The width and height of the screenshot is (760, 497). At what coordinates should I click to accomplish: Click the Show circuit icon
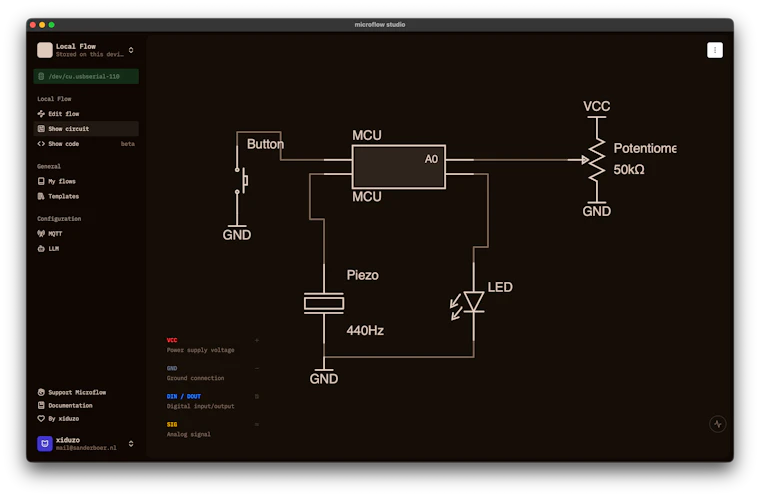tap(41, 128)
